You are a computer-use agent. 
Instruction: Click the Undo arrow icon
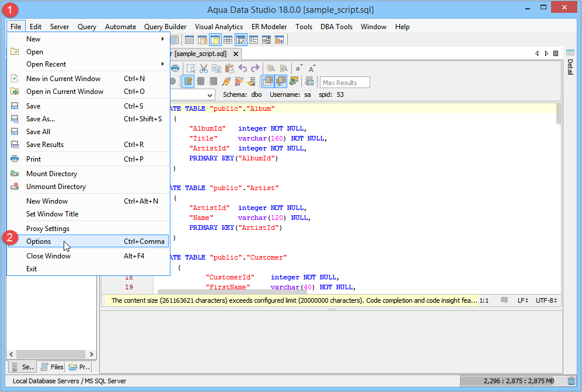[242, 68]
